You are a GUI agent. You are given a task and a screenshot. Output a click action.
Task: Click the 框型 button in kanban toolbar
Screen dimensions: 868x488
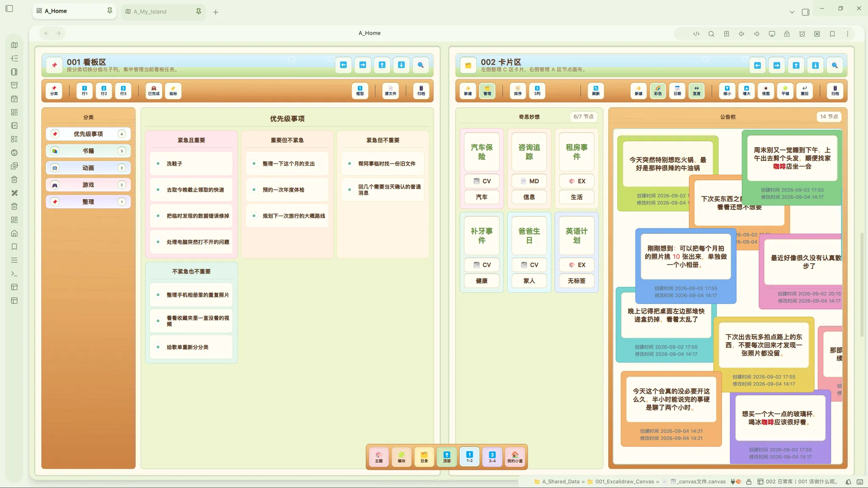coord(360,91)
